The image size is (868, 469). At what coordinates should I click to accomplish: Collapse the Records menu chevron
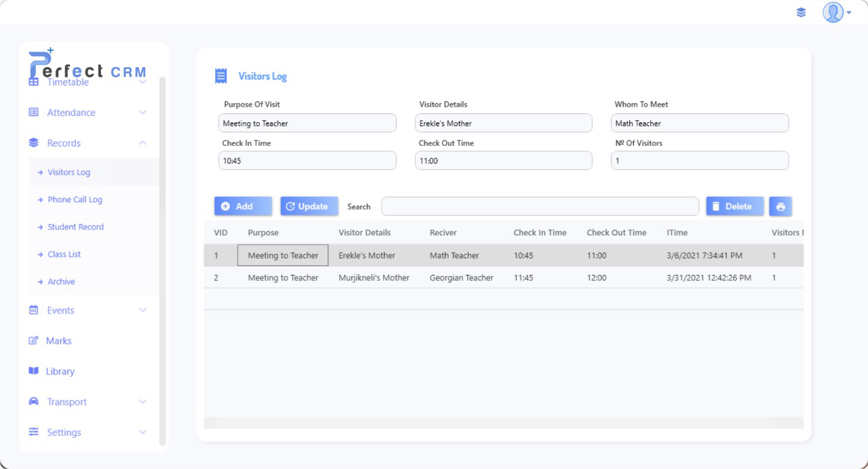(x=142, y=143)
